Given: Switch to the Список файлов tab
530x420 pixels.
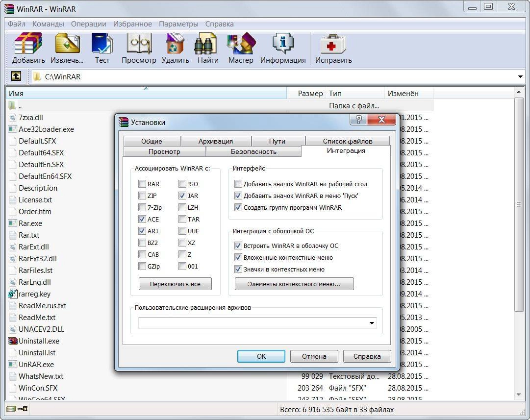Looking at the screenshot, I should pos(348,141).
